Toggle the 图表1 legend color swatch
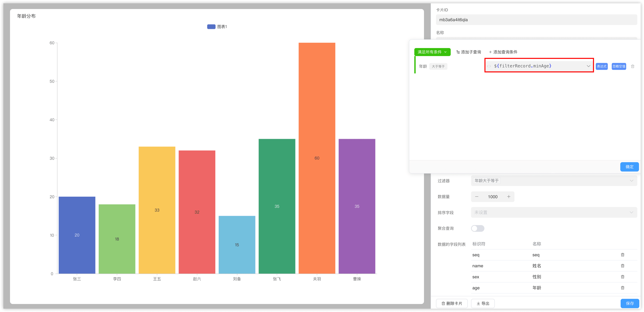This screenshot has height=312, width=644. click(x=211, y=27)
